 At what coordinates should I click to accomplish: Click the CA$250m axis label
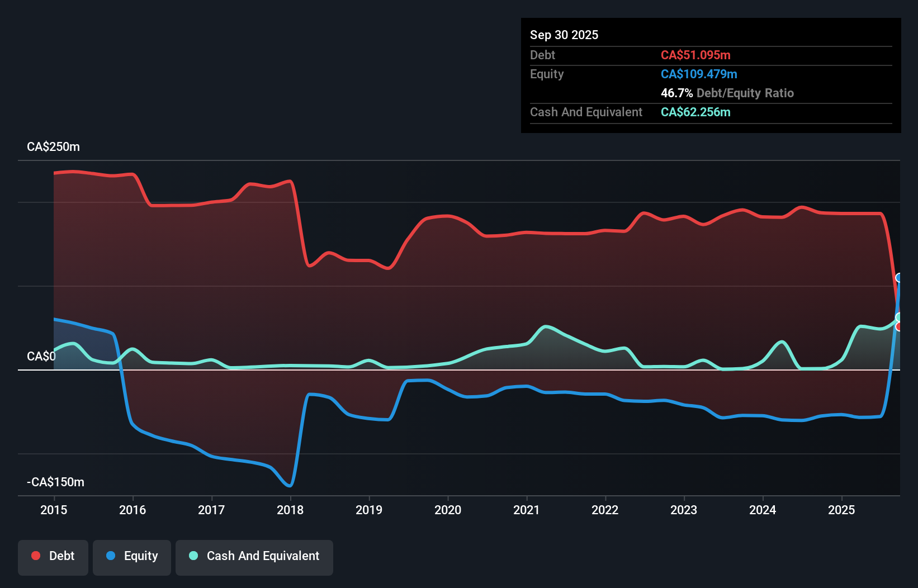53,146
